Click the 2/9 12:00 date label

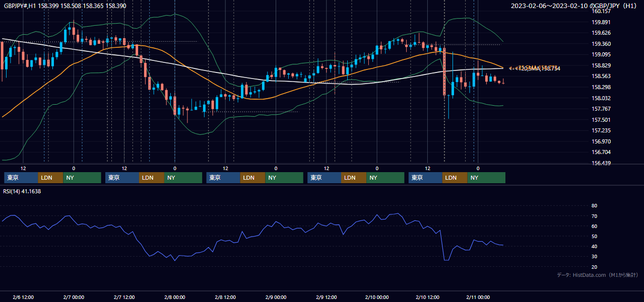(327, 297)
